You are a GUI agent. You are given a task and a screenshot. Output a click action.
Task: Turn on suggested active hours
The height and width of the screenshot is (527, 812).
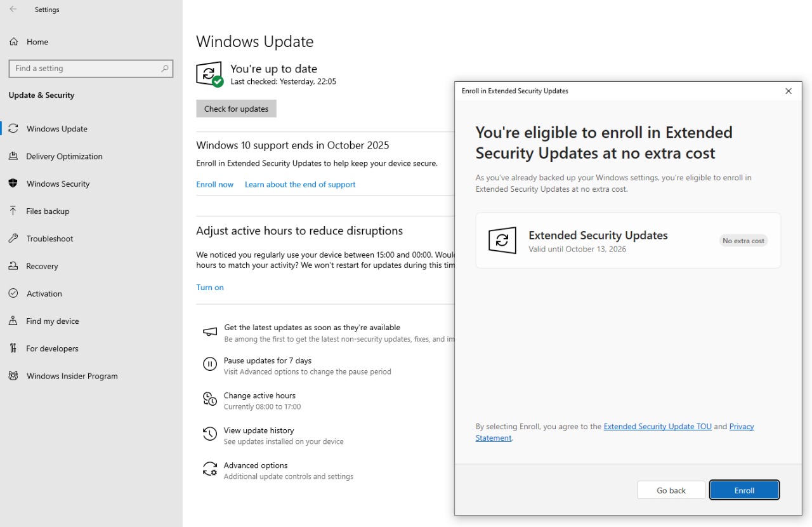coord(209,287)
